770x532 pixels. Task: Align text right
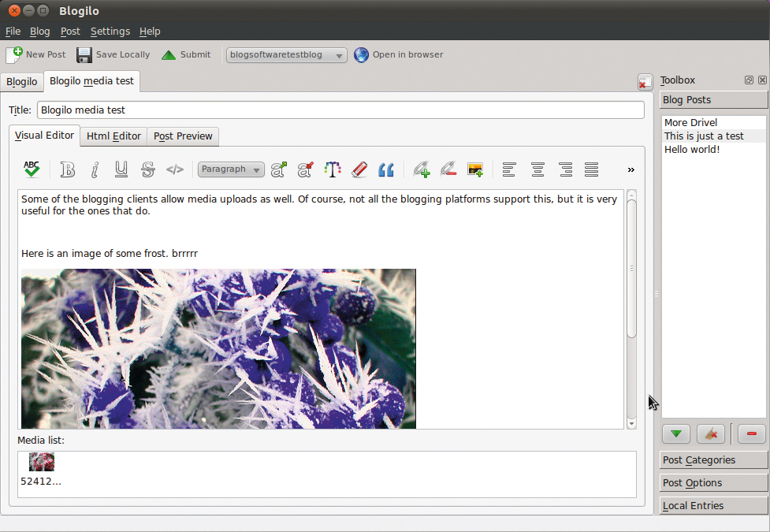pyautogui.click(x=566, y=169)
